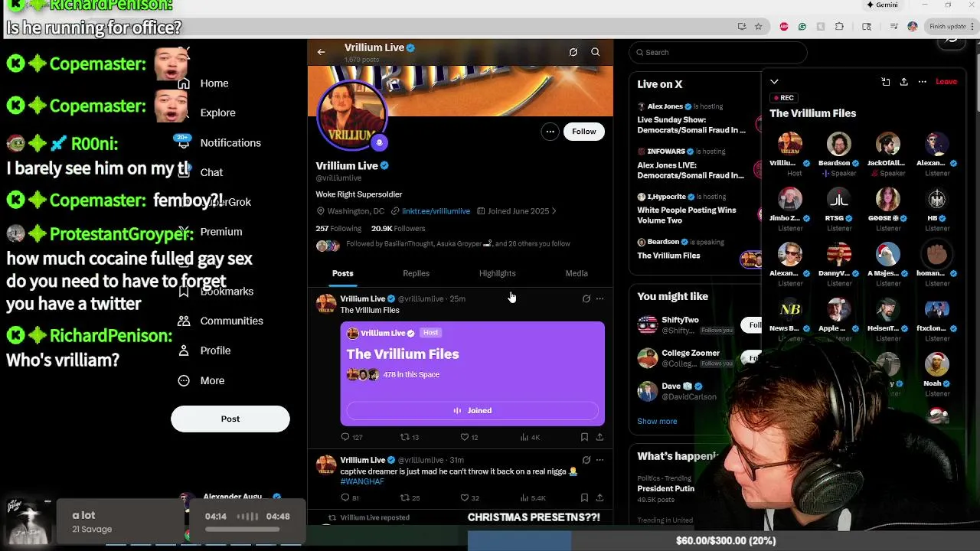The image size is (980, 551).
Task: Open Communities in the sidebar
Action: (x=220, y=321)
